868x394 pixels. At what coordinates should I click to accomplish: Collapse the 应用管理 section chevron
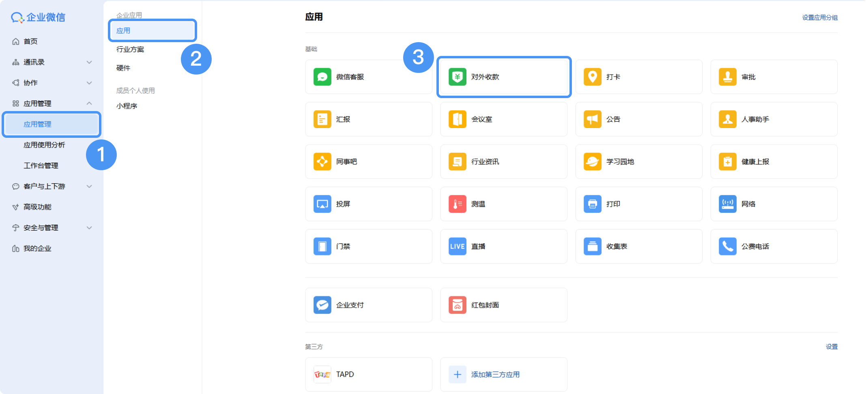point(89,103)
